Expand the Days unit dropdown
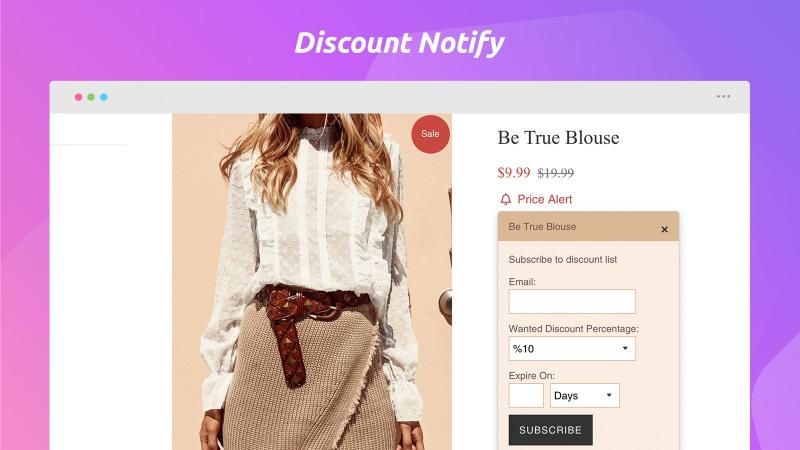The height and width of the screenshot is (450, 800). coord(585,395)
